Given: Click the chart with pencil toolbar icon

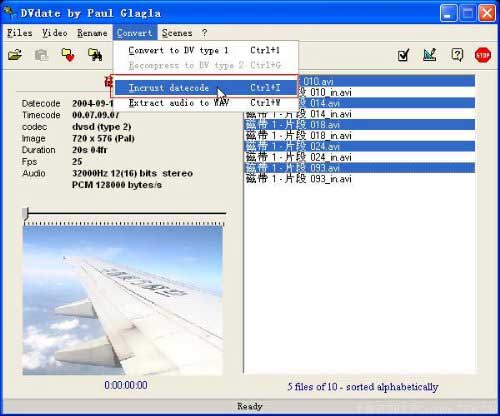Looking at the screenshot, I should point(430,55).
